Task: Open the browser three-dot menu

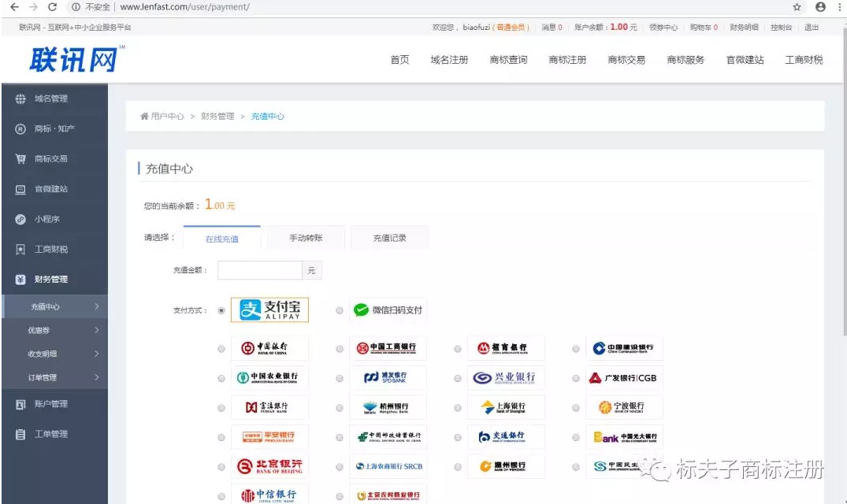Action: 840,7
